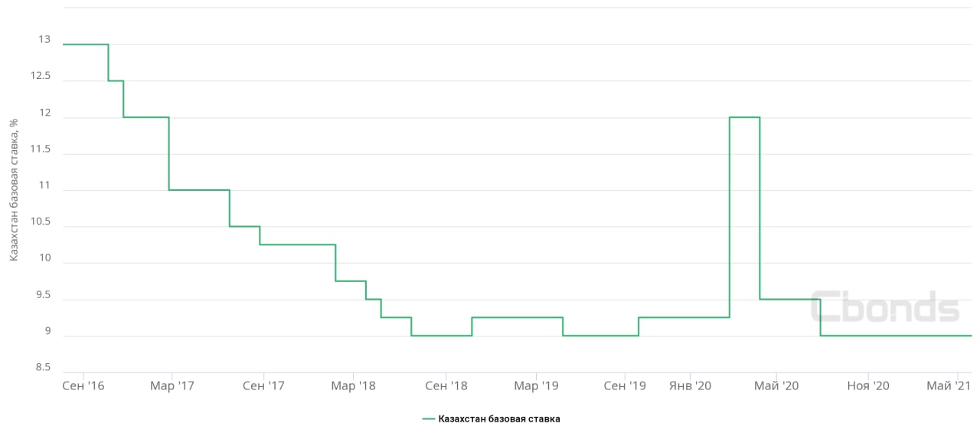Click the Мар '19 x-axis label
The width and height of the screenshot is (980, 443).
point(536,386)
